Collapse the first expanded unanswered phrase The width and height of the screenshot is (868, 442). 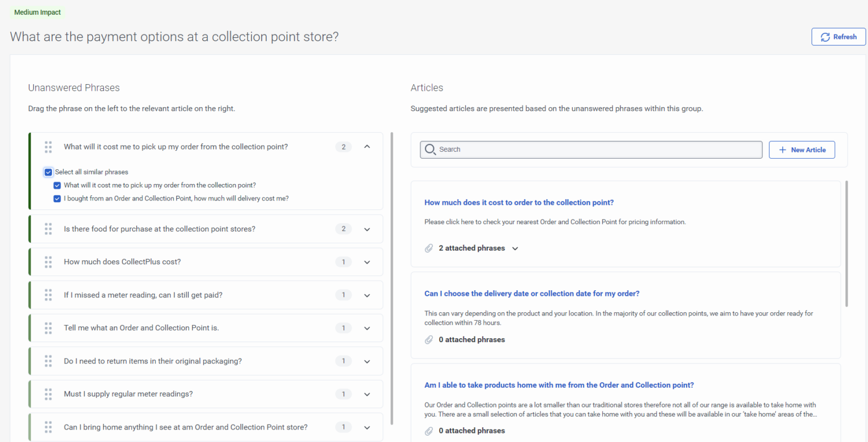[x=367, y=146]
